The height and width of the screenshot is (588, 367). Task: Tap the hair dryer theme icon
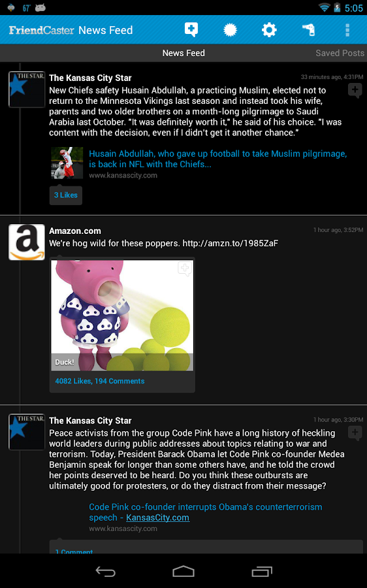pyautogui.click(x=308, y=30)
